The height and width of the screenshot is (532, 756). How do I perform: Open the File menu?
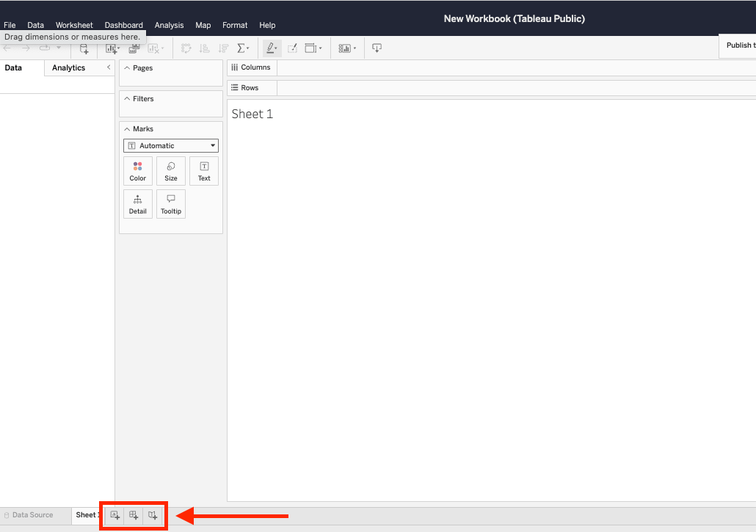coord(10,25)
